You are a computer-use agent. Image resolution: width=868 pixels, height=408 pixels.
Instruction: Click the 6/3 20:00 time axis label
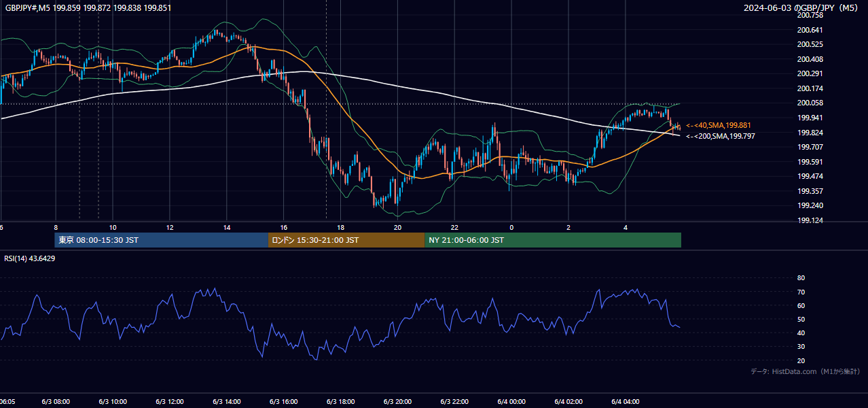[398, 402]
